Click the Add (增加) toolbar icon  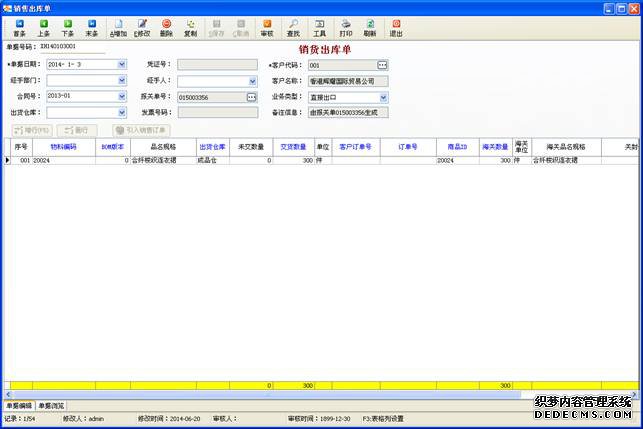click(119, 27)
